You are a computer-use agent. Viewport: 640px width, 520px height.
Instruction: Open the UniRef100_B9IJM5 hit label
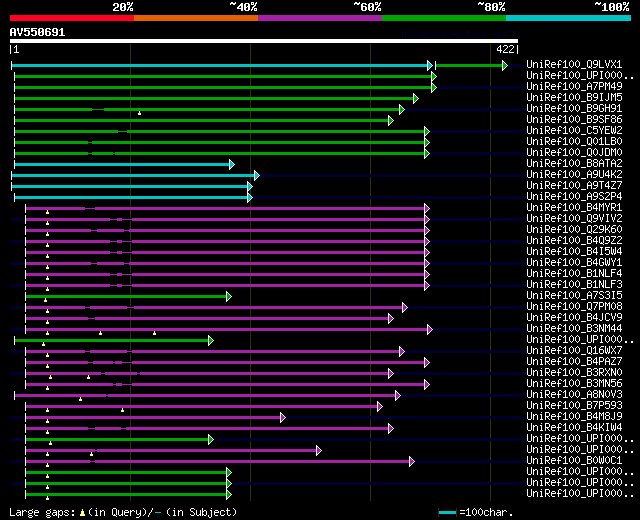point(574,97)
